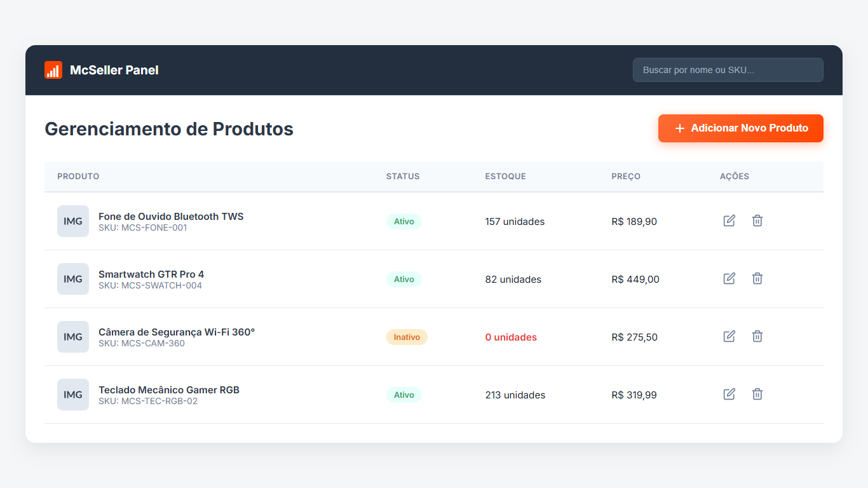Click the R$ 449,00 price
The image size is (868, 488).
(x=635, y=280)
